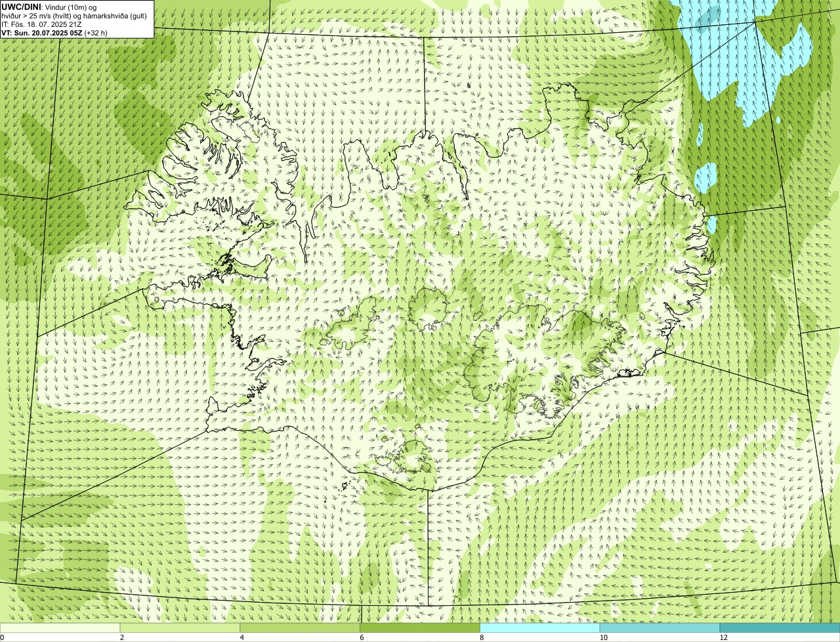The height and width of the screenshot is (642, 840).
Task: Click the 8–10 m/s light cyan legend segment
Action: [540, 628]
